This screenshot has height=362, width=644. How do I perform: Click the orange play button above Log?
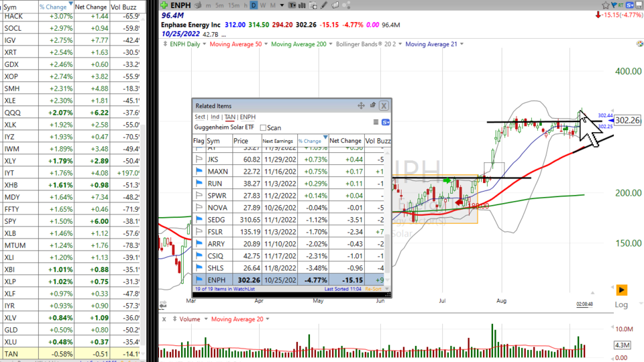pyautogui.click(x=621, y=290)
